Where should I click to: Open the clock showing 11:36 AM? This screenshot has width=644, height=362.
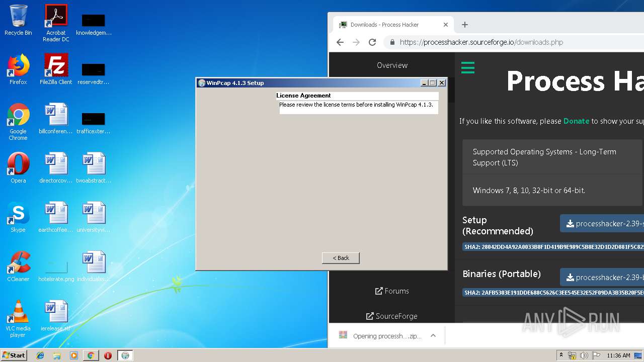tap(618, 355)
